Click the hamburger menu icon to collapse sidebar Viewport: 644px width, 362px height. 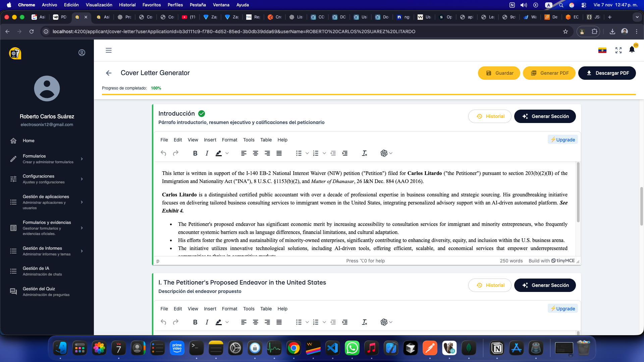109,50
